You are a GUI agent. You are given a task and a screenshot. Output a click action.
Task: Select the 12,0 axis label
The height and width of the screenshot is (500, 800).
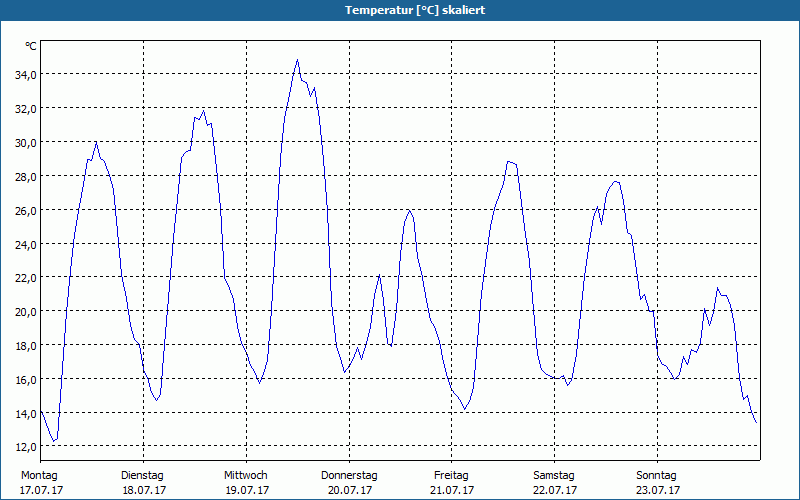point(26,447)
